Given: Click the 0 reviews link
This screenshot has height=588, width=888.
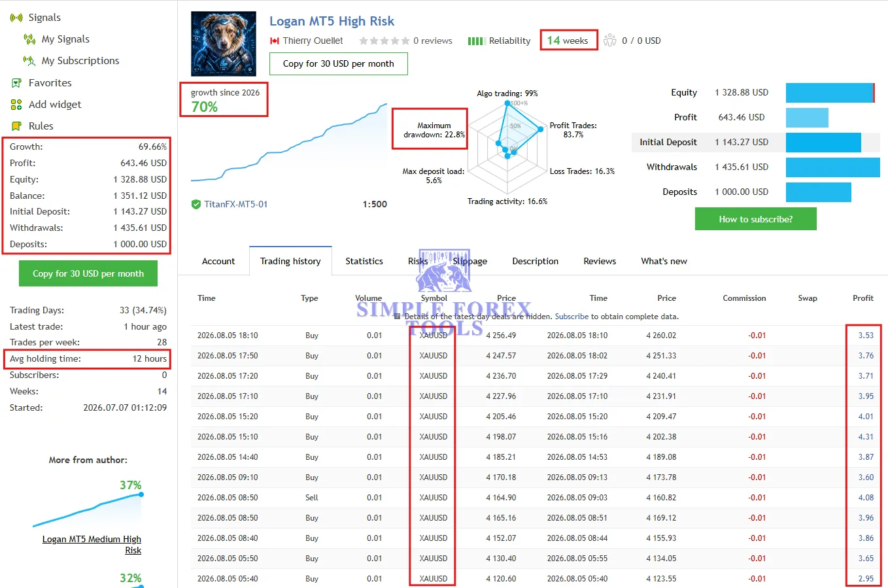Looking at the screenshot, I should 433,41.
